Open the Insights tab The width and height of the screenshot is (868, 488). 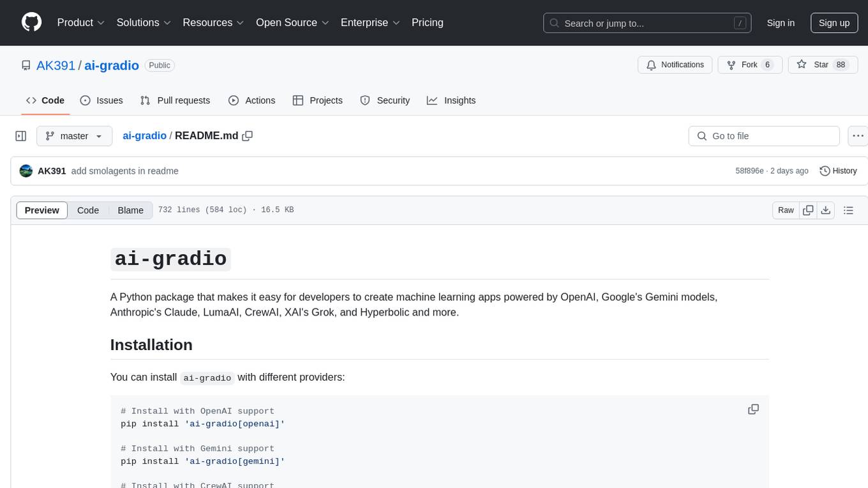451,100
